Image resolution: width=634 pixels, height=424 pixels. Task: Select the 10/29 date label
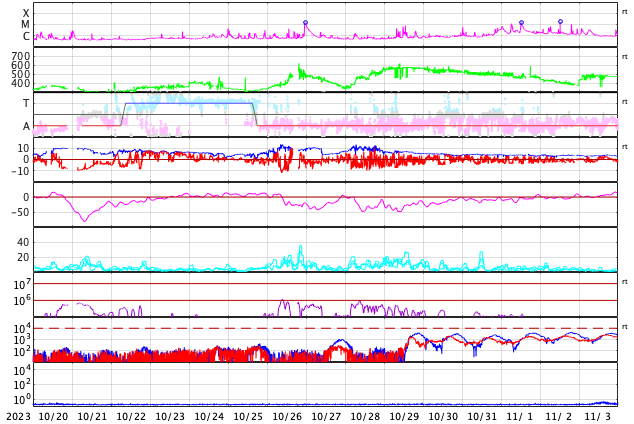coord(404,416)
